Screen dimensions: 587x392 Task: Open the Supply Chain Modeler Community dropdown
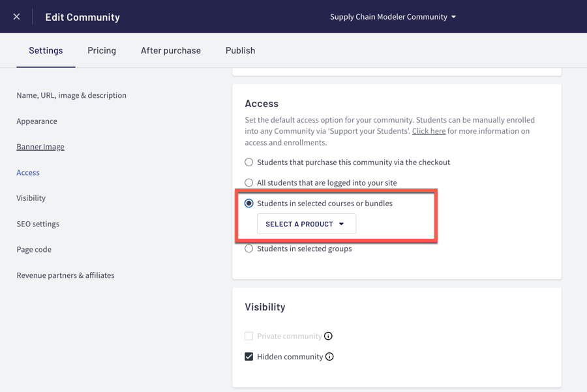(x=393, y=17)
